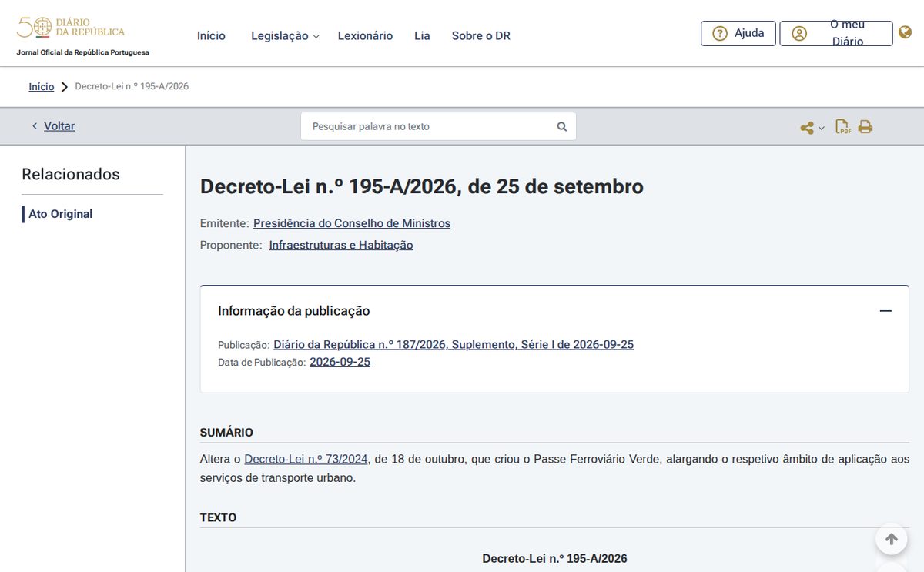Open the language globe icon
This screenshot has height=572, width=924.
(906, 32)
